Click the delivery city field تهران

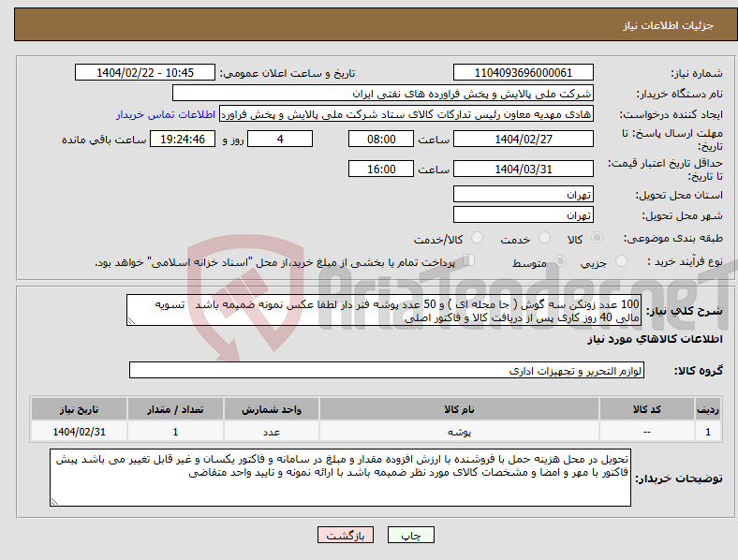click(523, 214)
